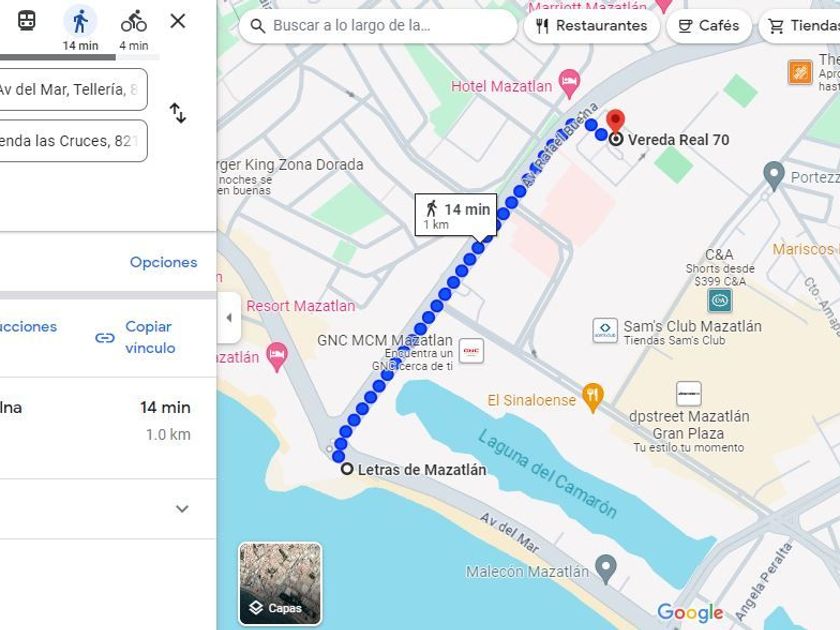
Task: Collapse the side panel arrow
Action: click(229, 318)
